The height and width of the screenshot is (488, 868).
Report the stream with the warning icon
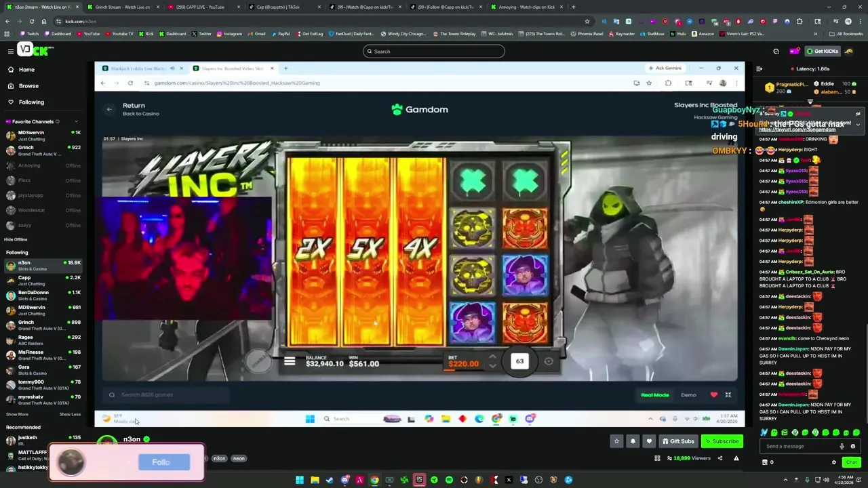[x=736, y=459]
